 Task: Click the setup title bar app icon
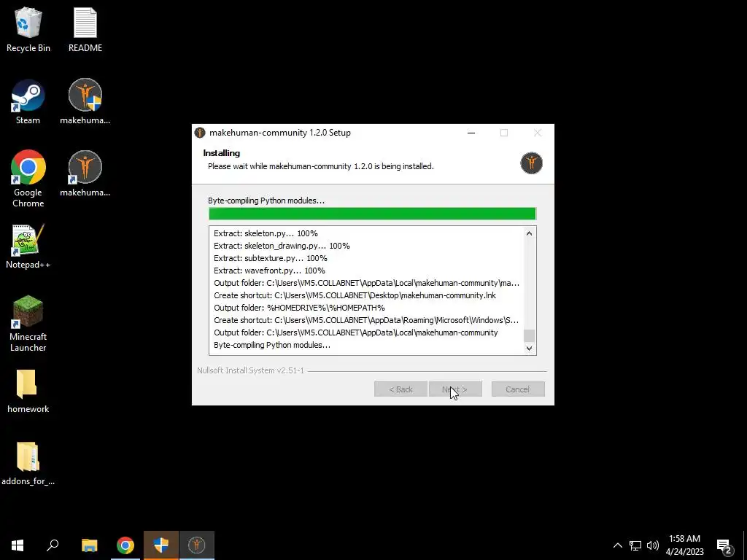tap(200, 133)
